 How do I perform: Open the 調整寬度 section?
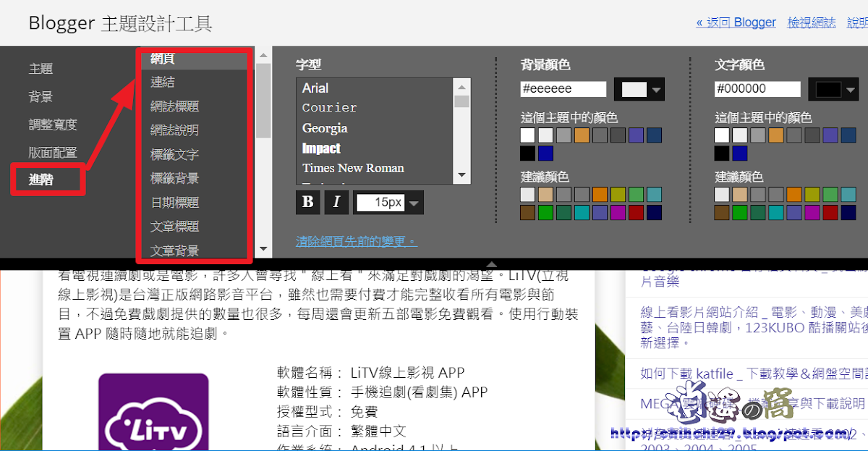pos(53,125)
